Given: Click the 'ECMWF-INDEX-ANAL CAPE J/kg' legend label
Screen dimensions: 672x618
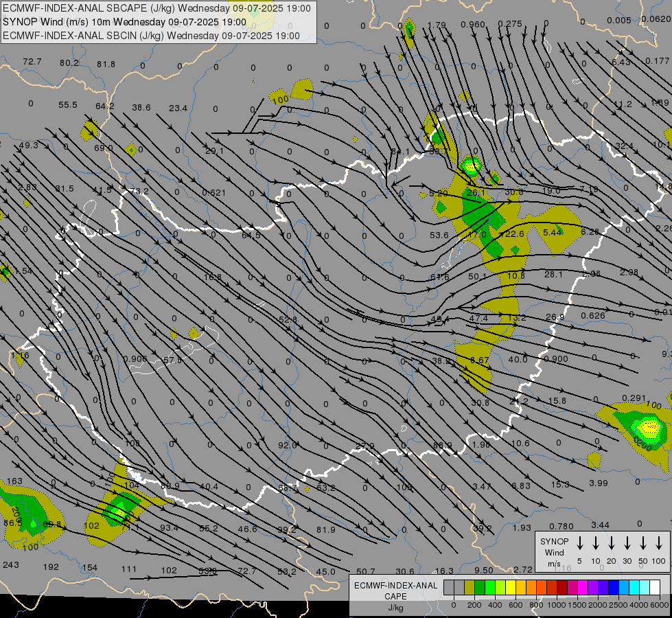Looking at the screenshot, I should click(x=395, y=597).
